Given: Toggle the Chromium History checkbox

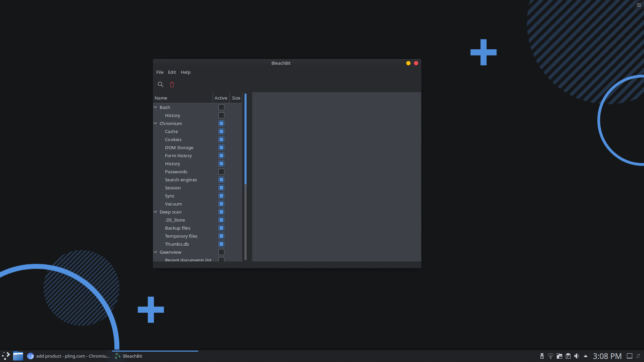Looking at the screenshot, I should [x=221, y=164].
